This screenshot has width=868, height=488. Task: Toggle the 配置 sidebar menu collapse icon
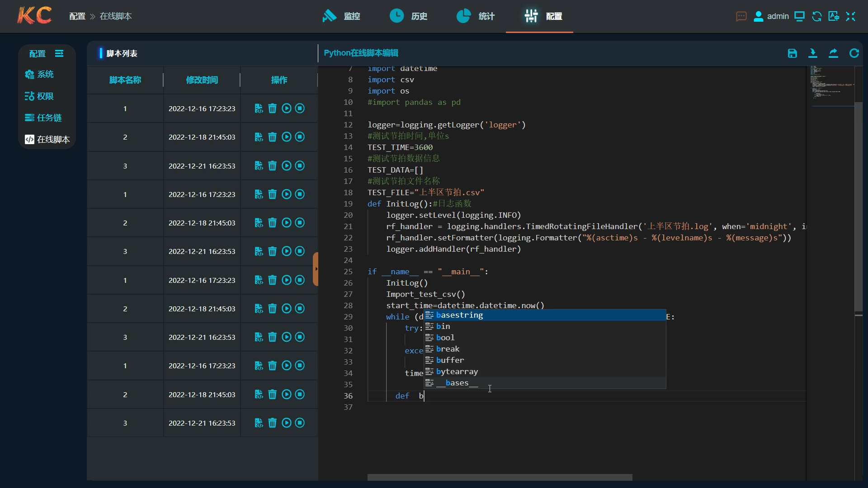59,54
